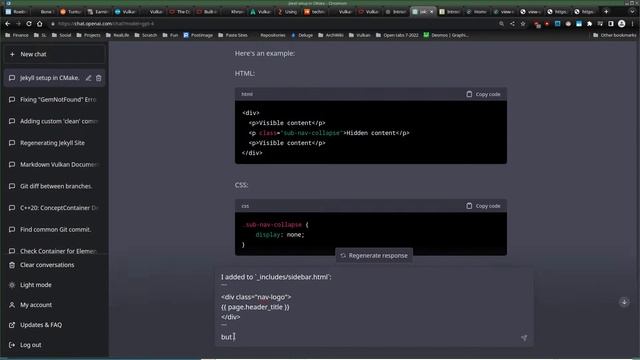This screenshot has width=640, height=360.
Task: Bookmark this page with the star icon
Action: [523, 24]
